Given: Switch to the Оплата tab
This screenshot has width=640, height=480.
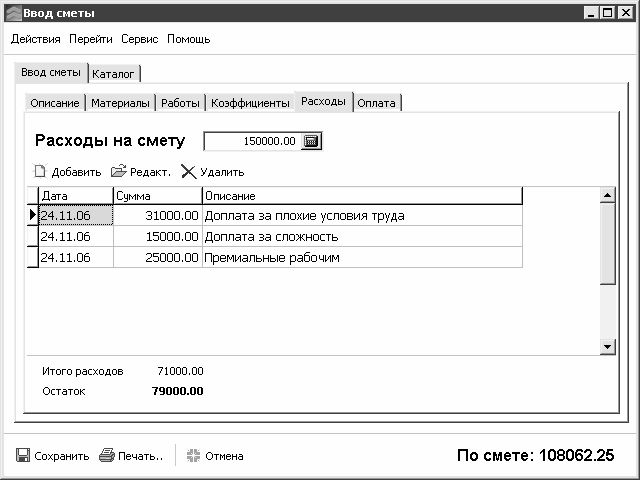Looking at the screenshot, I should tap(376, 103).
